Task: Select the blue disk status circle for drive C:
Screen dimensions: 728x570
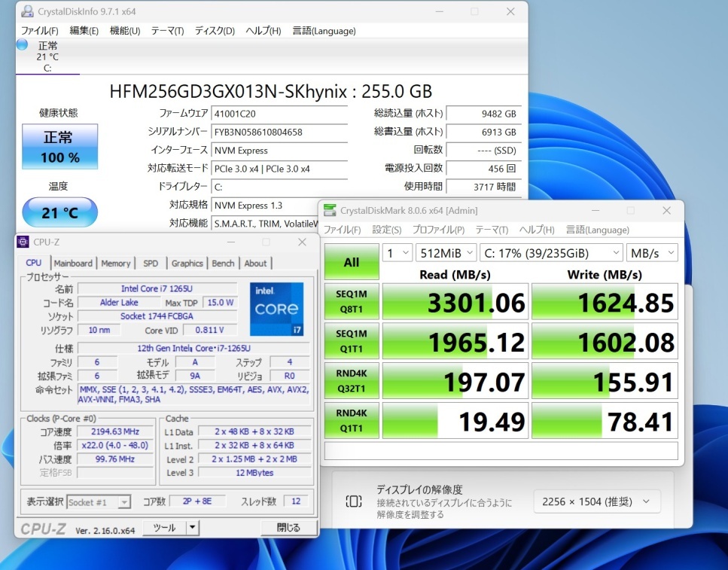Action: point(23,45)
